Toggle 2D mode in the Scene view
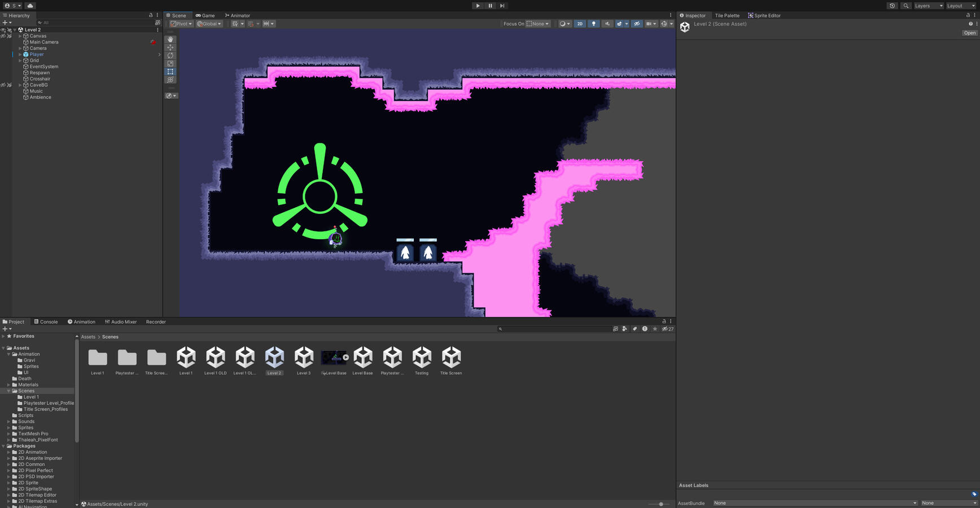This screenshot has height=508, width=980. (579, 24)
